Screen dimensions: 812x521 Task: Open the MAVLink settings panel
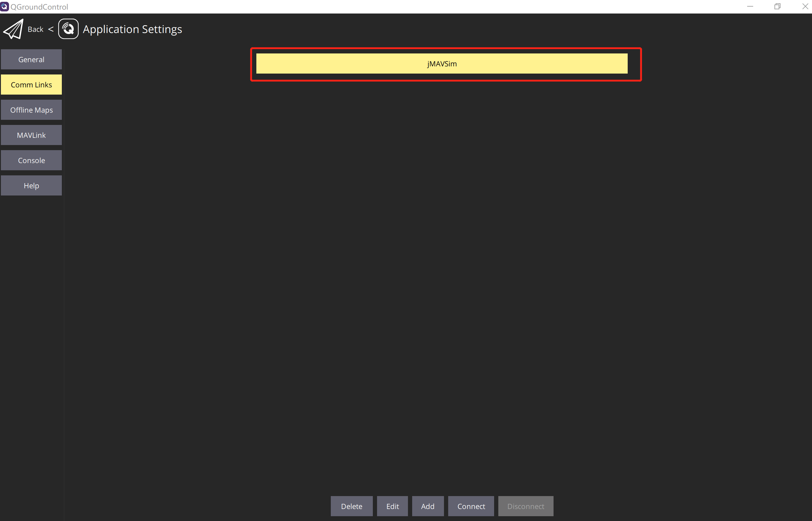pos(31,135)
